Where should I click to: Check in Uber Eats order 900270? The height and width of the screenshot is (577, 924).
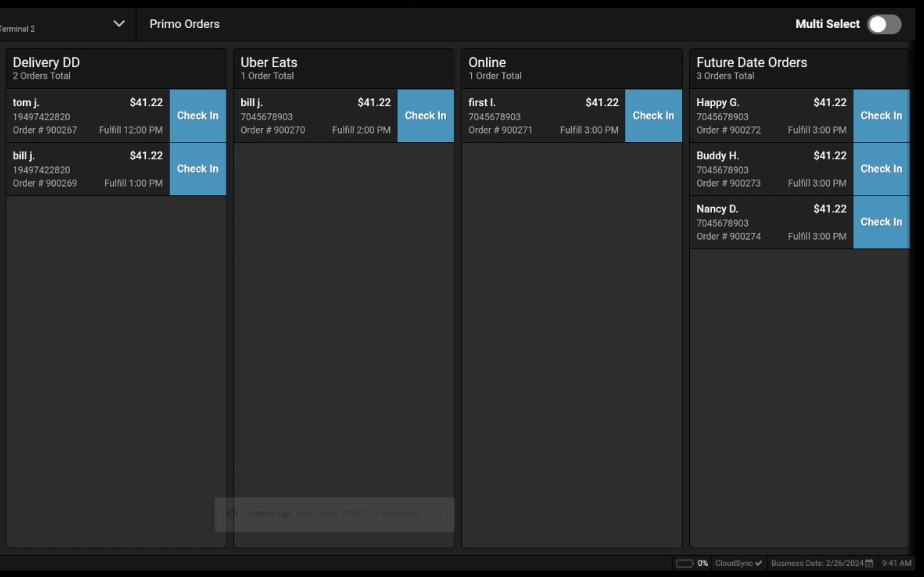pyautogui.click(x=425, y=116)
